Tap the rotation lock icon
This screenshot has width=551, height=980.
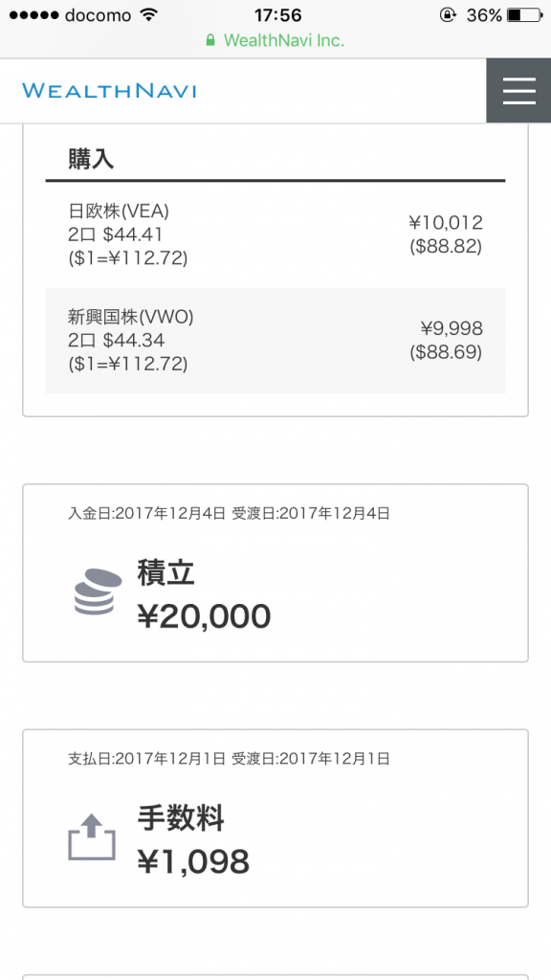click(448, 14)
